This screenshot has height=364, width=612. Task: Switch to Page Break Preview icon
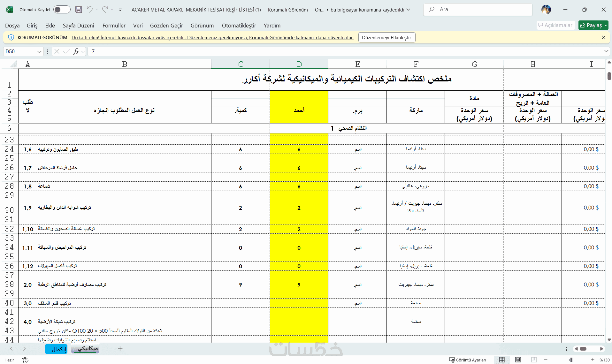534,360
